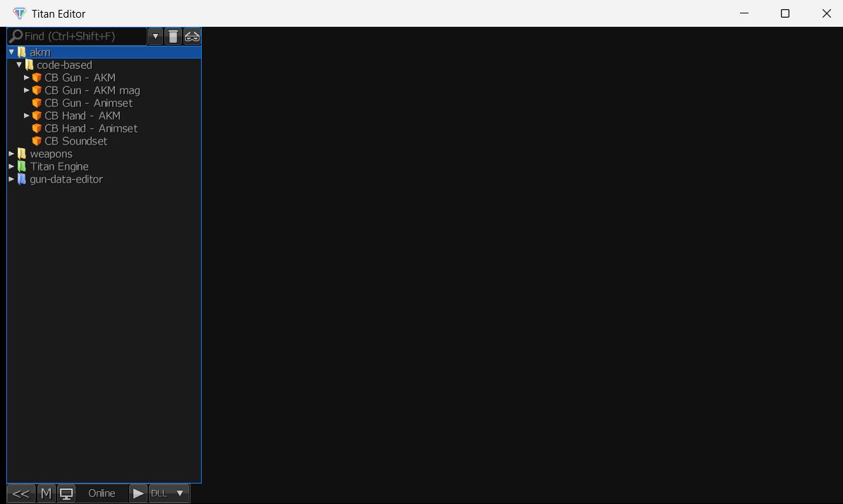The height and width of the screenshot is (504, 843).
Task: Expand the CB Gun - AKM mag item
Action: pyautogui.click(x=26, y=90)
